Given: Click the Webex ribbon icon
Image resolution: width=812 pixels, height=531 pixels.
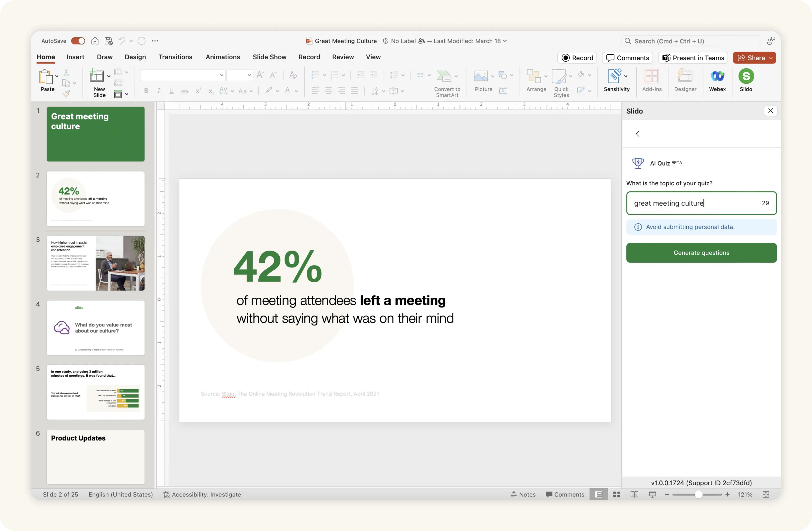Looking at the screenshot, I should [x=717, y=76].
